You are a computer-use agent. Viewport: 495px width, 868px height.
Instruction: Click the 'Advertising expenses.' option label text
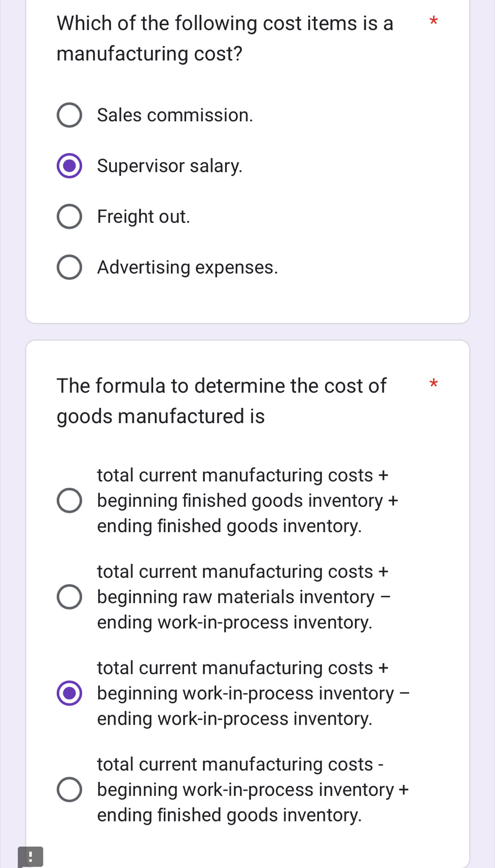click(x=188, y=267)
